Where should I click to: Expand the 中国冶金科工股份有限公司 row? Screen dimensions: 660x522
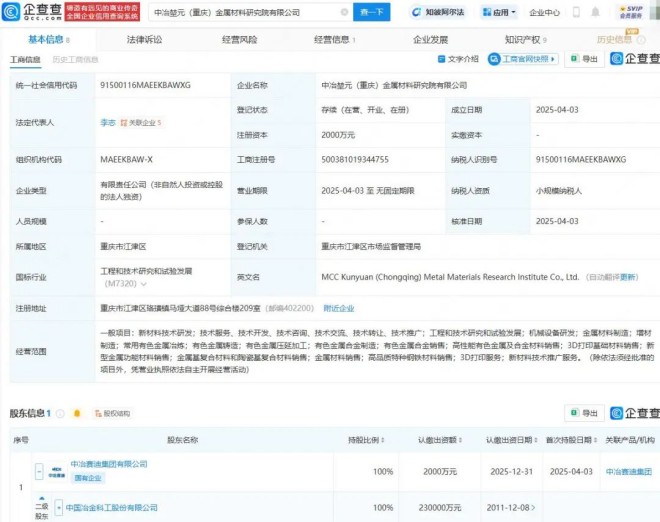[60, 508]
